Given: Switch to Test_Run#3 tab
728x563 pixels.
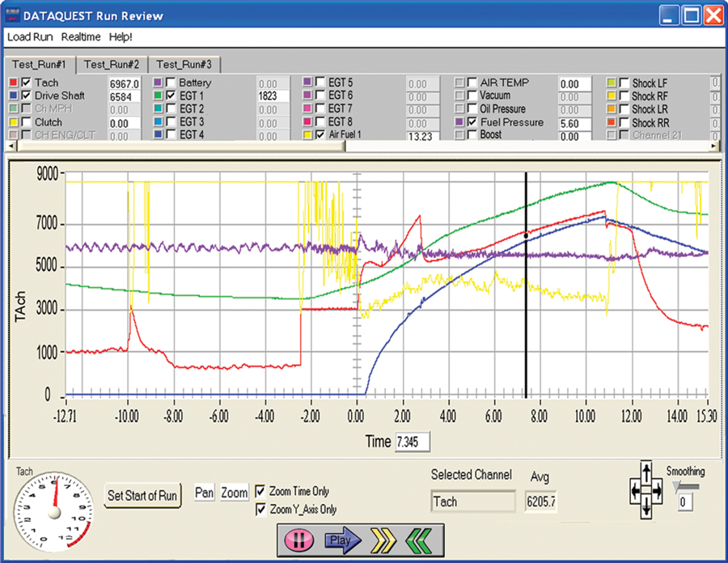Looking at the screenshot, I should pyautogui.click(x=184, y=65).
